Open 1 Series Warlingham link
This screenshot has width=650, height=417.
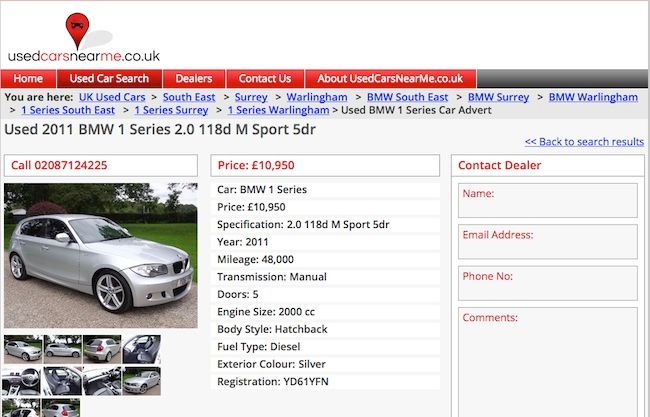(278, 110)
